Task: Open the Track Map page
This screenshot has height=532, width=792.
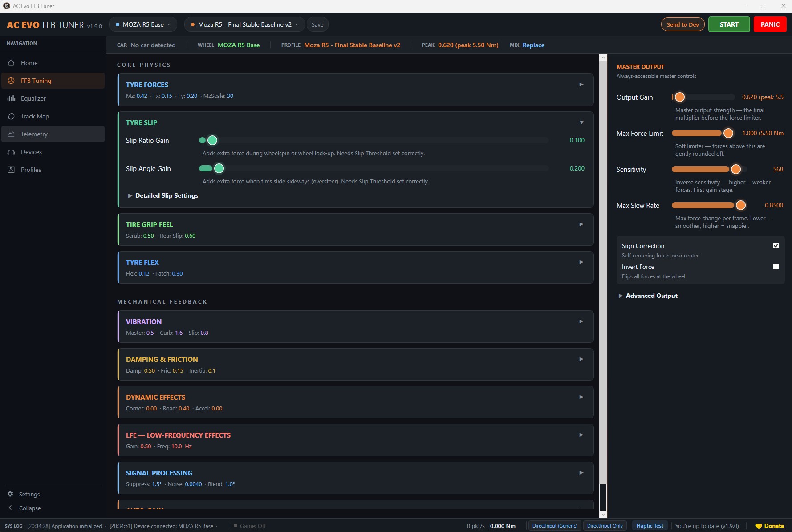Action: pyautogui.click(x=53, y=116)
